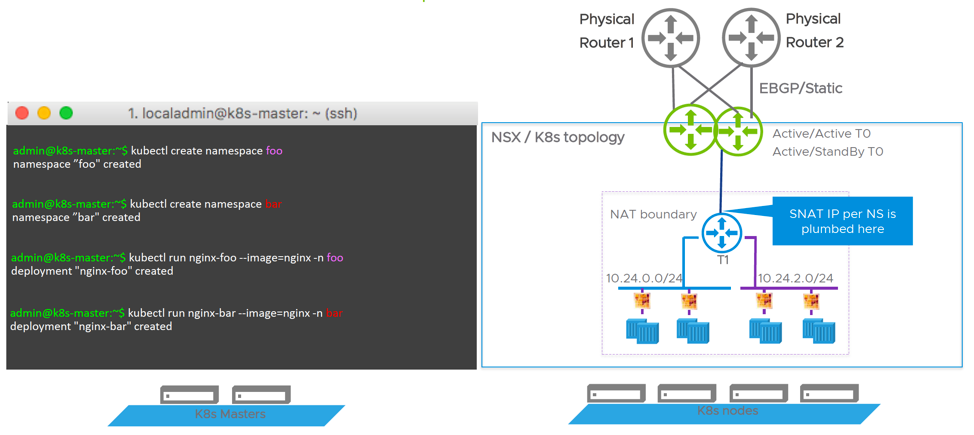Click the blue T1 router icon
The width and height of the screenshot is (974, 435).
[x=721, y=233]
